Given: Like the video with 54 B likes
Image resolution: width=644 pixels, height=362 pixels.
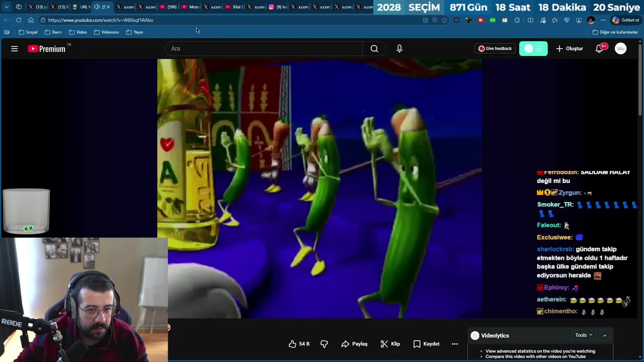Looking at the screenshot, I should point(299,344).
